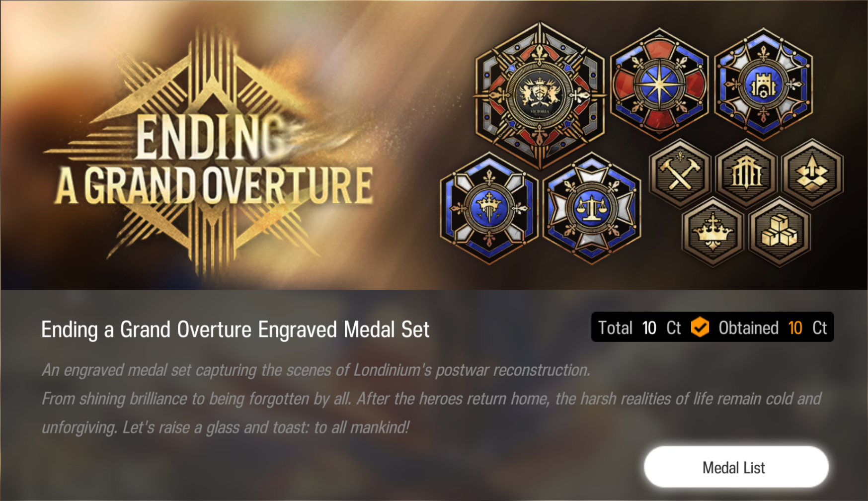Select the blue scales of justice medal
Viewport: 868px width, 501px height.
pos(591,208)
